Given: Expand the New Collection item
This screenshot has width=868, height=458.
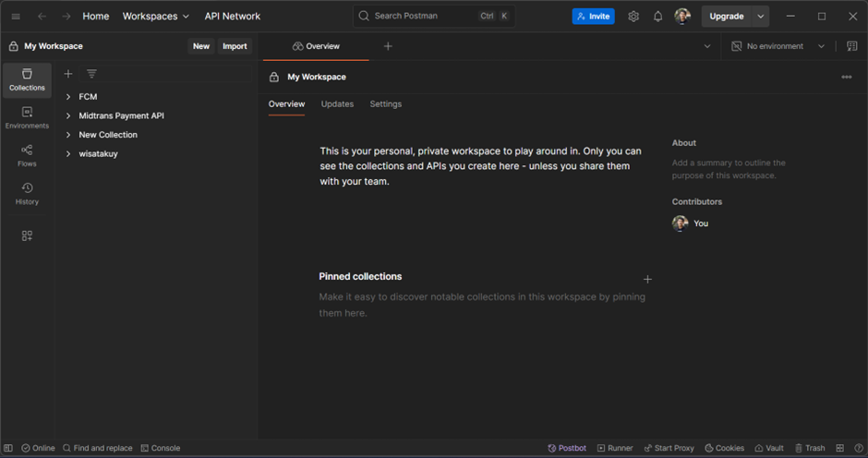Looking at the screenshot, I should [68, 135].
